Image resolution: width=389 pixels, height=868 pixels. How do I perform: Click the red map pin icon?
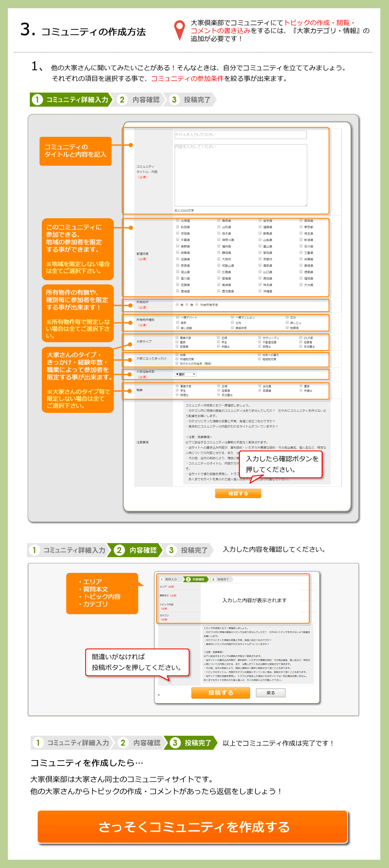click(179, 30)
